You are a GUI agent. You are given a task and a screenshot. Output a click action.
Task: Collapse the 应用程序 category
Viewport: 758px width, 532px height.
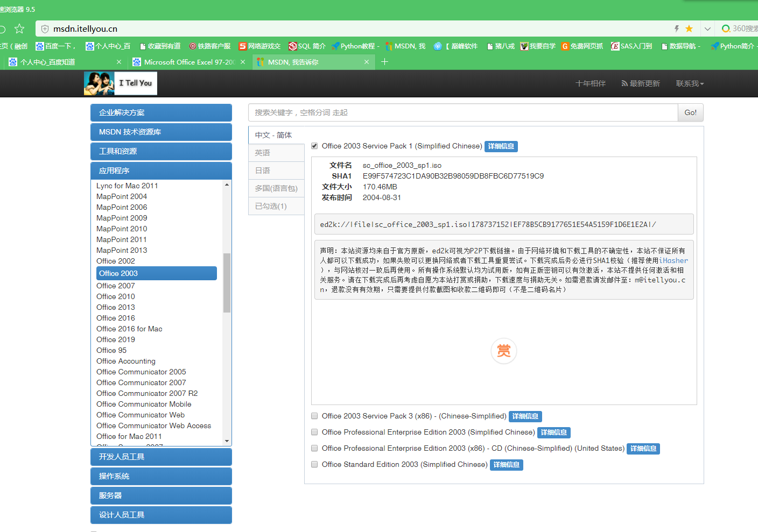(161, 171)
